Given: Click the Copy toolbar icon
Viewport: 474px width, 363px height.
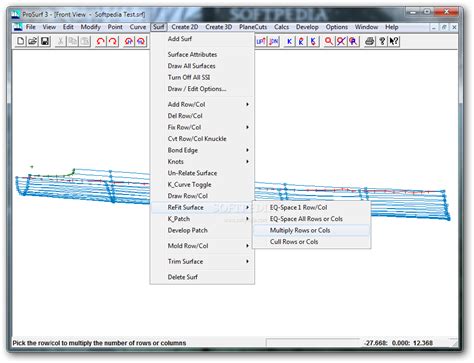Looking at the screenshot, I should pos(73,41).
